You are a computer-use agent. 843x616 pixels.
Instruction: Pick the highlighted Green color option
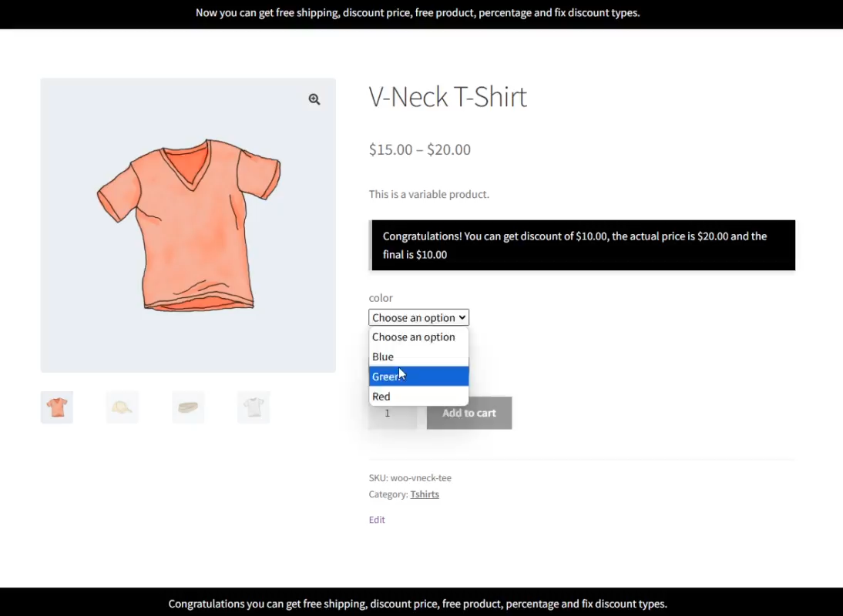click(418, 377)
